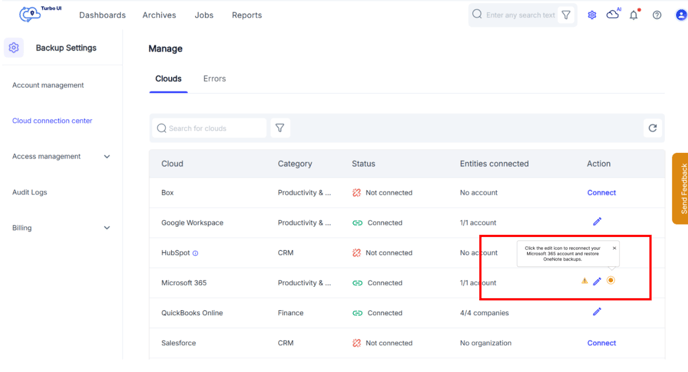Click the edit pencil for Google Workspace
Image resolution: width=688 pixels, height=372 pixels.
(597, 222)
